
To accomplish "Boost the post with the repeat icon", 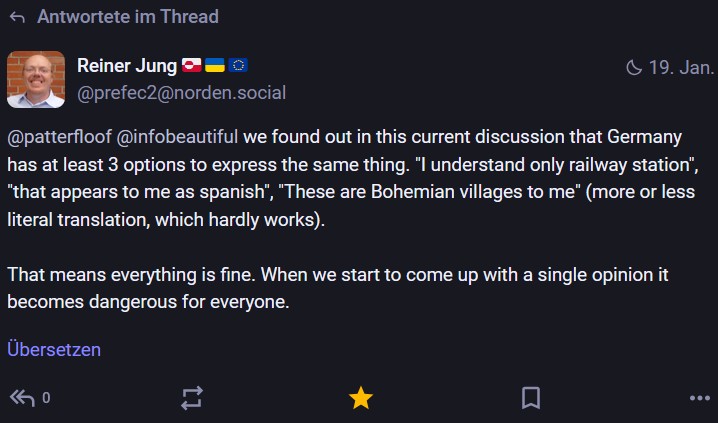I will (x=191, y=398).
